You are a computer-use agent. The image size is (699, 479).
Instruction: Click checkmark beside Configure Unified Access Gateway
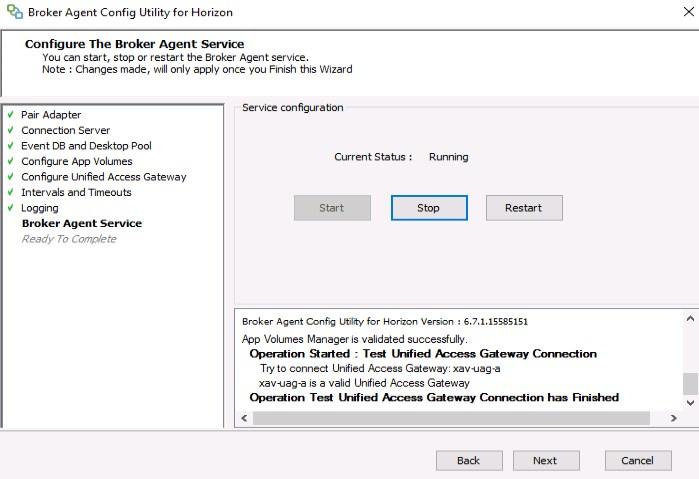(x=11, y=177)
